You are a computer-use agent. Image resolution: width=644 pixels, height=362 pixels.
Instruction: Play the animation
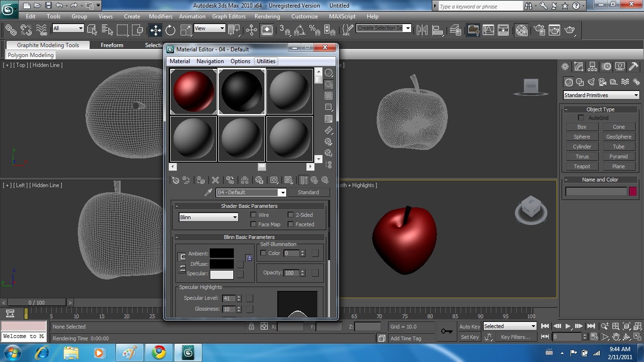tap(568, 326)
